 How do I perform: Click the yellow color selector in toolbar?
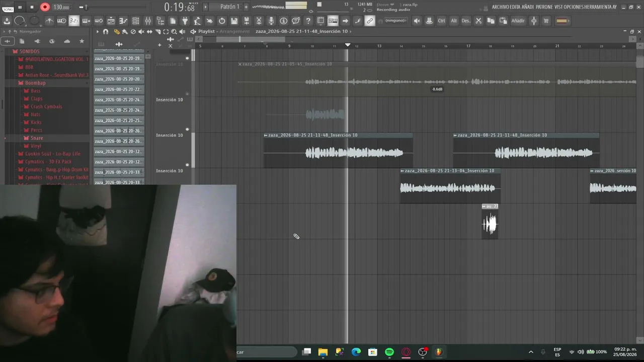(562, 21)
